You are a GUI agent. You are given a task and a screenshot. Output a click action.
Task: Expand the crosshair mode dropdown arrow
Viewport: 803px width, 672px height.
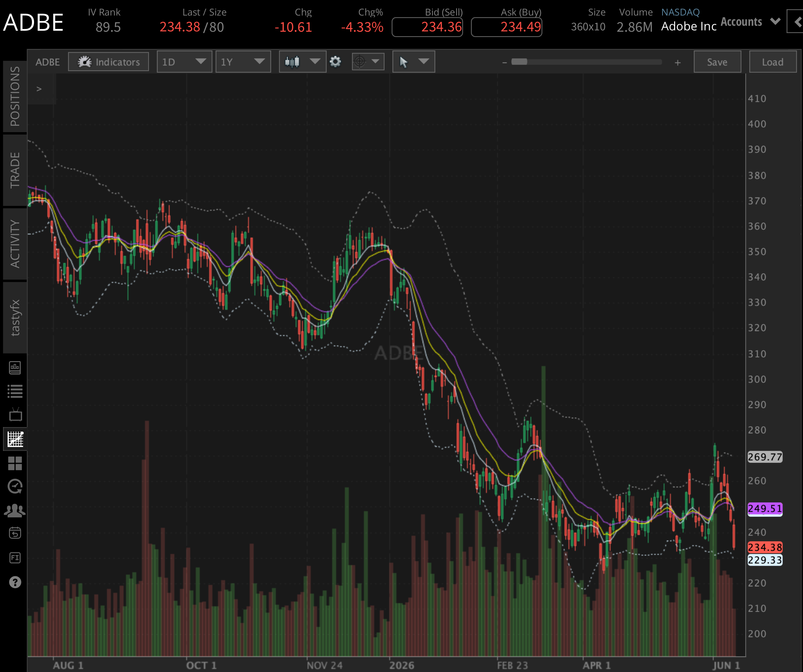click(x=375, y=61)
